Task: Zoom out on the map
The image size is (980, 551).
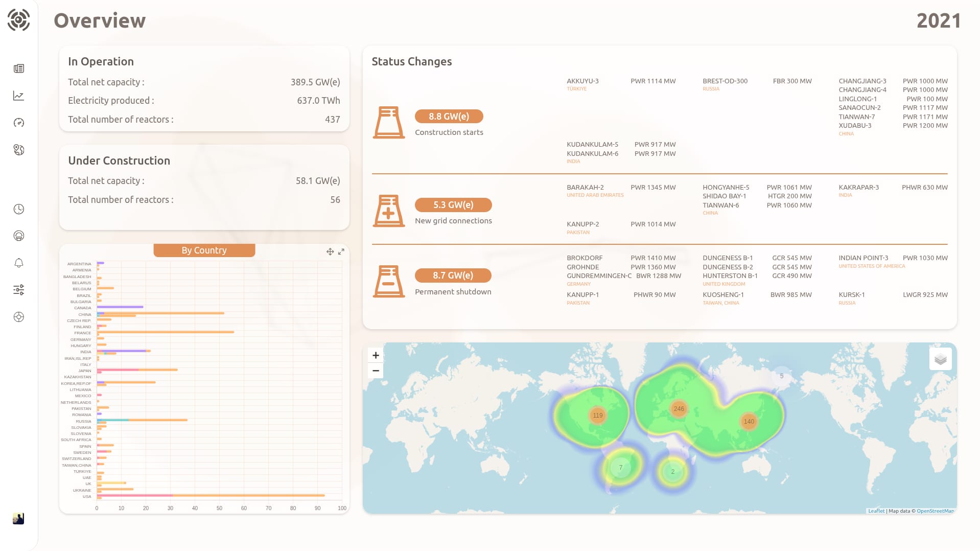Action: coord(376,371)
